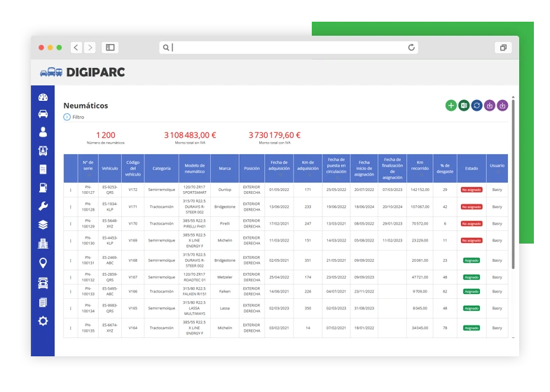Export the table with the Excel icon
The height and width of the screenshot is (392, 550).
(x=463, y=106)
